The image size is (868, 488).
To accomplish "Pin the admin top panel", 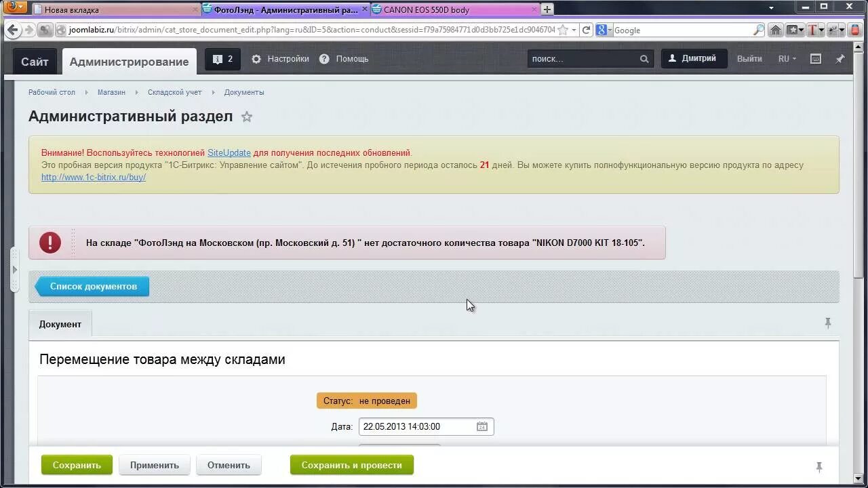I will [x=840, y=59].
